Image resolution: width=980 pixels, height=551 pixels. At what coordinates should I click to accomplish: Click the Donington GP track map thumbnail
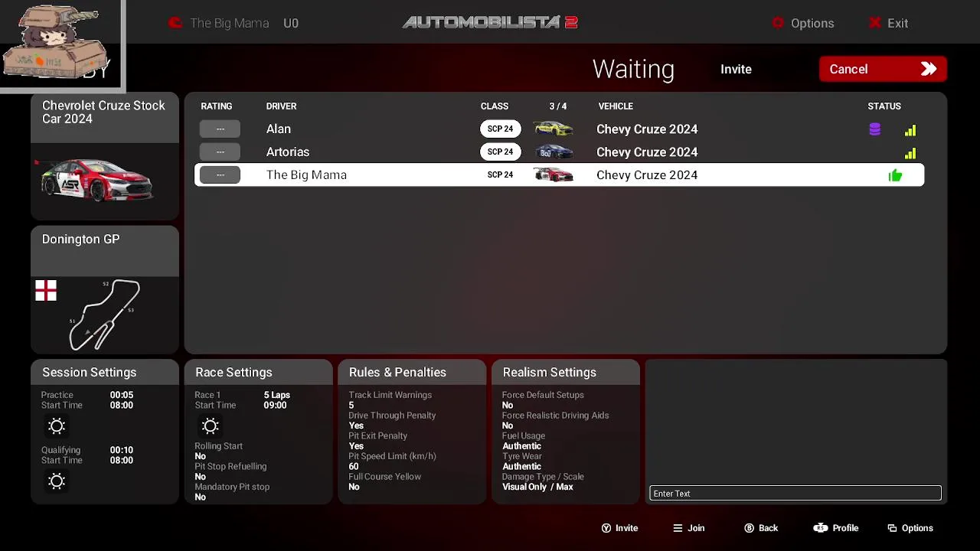click(105, 315)
